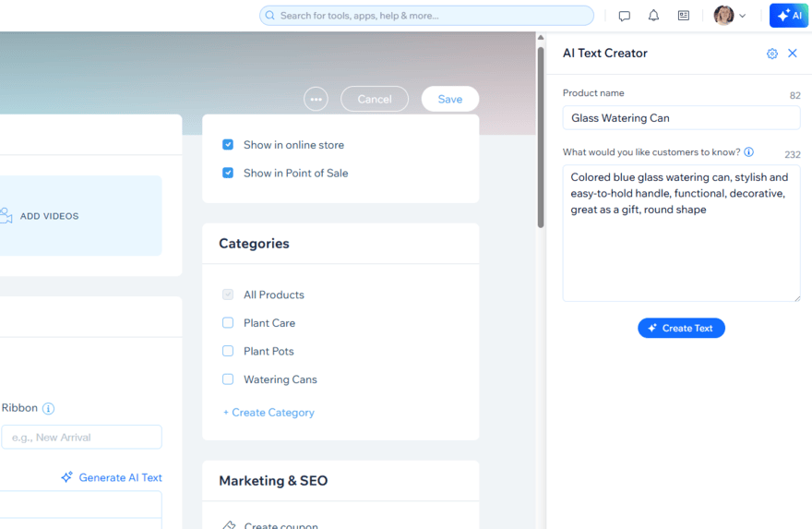The width and height of the screenshot is (812, 529).
Task: Open the chat messages icon
Action: [x=624, y=16]
